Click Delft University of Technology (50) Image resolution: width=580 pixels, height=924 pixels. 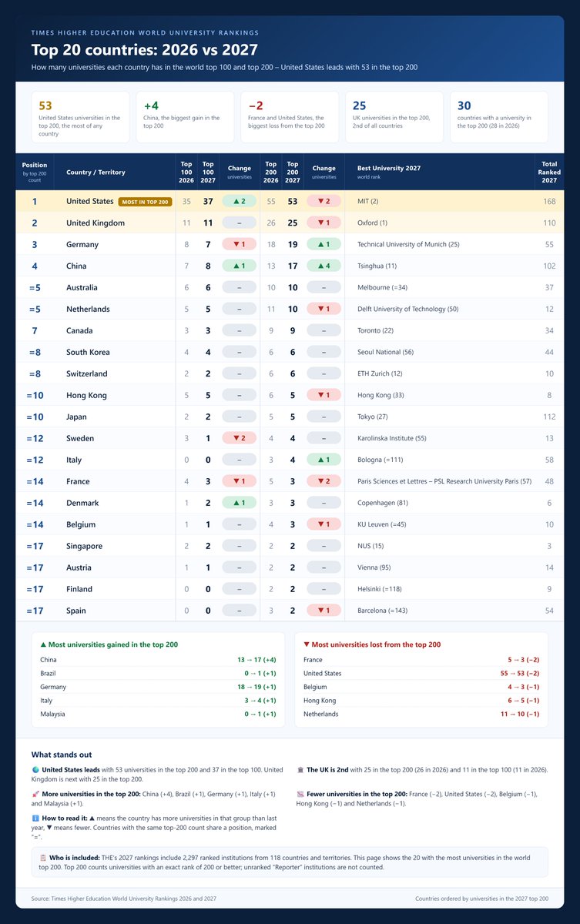click(x=408, y=309)
